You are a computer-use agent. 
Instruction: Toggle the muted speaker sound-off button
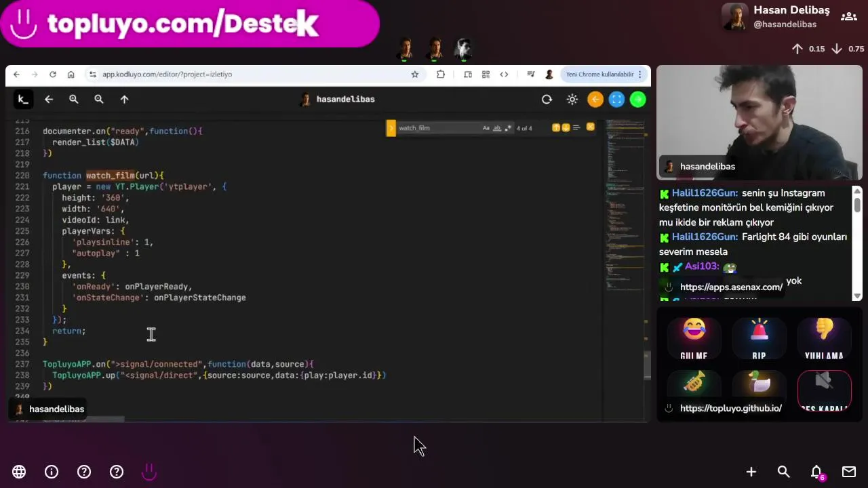click(x=824, y=392)
